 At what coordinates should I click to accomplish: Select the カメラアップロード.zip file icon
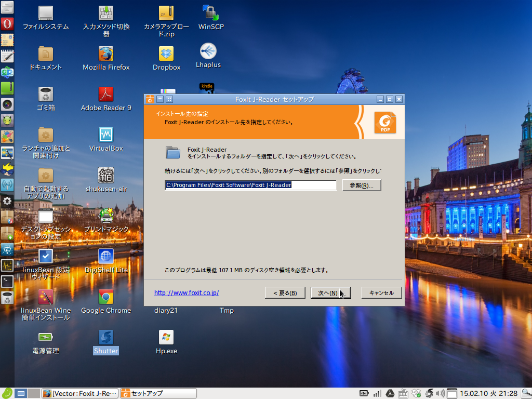(x=166, y=13)
